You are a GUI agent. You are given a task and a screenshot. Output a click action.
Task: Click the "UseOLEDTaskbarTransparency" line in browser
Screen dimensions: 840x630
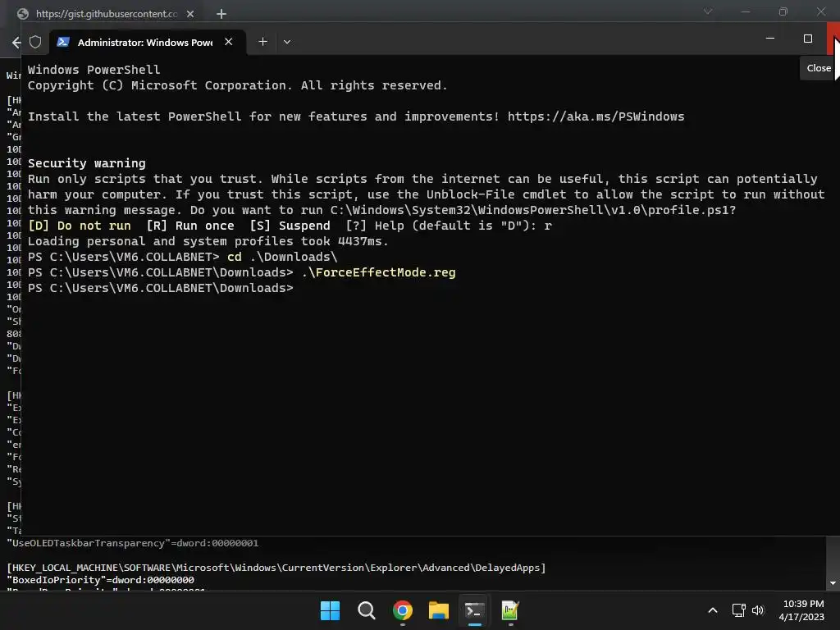tap(132, 543)
